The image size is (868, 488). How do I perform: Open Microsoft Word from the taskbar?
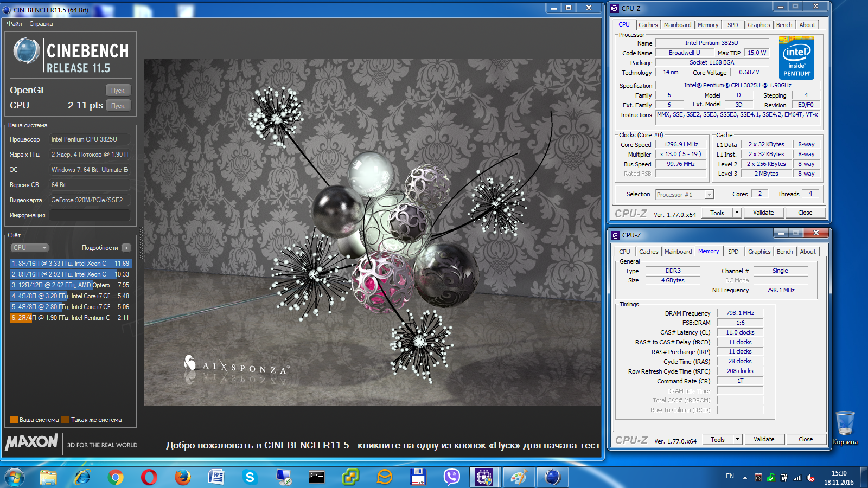tap(216, 477)
